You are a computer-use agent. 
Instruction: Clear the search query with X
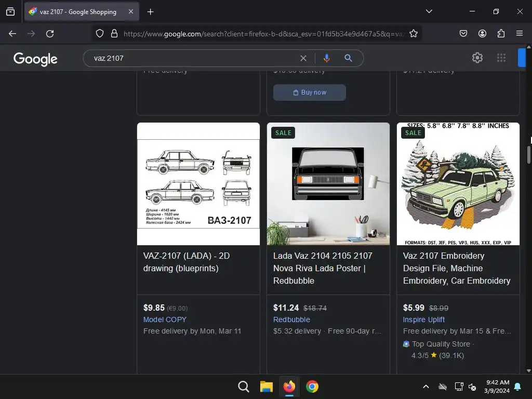coord(303,58)
